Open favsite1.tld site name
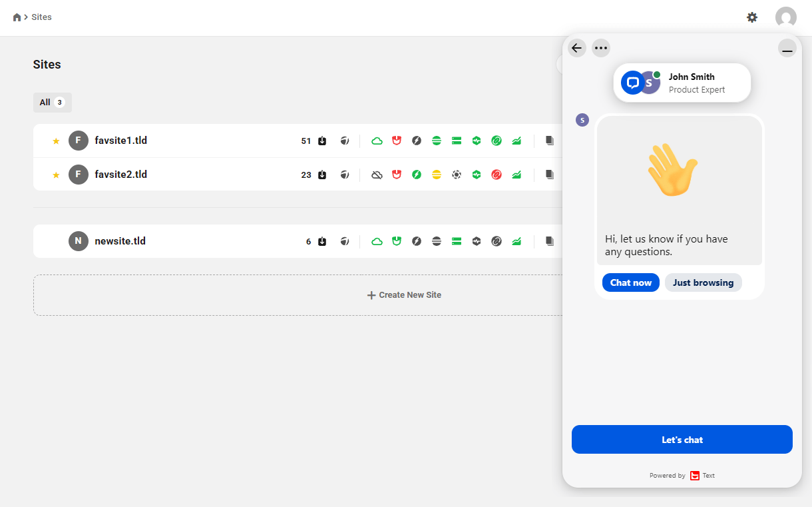Viewport: 812px width, 507px height. pos(121,141)
